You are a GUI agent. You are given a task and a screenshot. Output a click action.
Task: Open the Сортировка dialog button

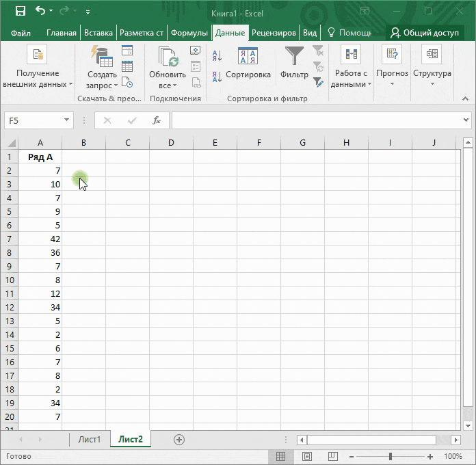tap(248, 64)
